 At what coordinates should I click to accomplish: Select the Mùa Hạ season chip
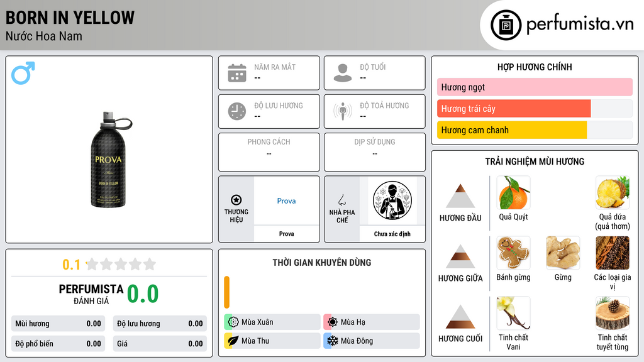tap(372, 322)
